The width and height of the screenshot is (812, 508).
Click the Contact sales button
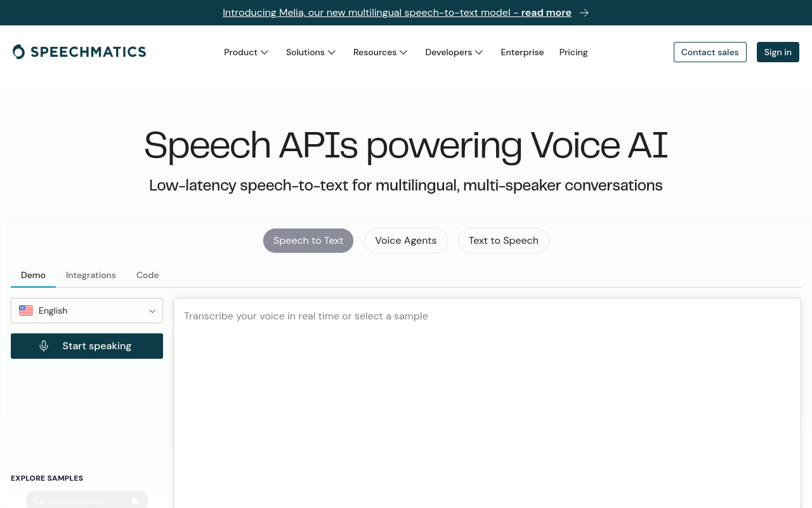pyautogui.click(x=710, y=52)
